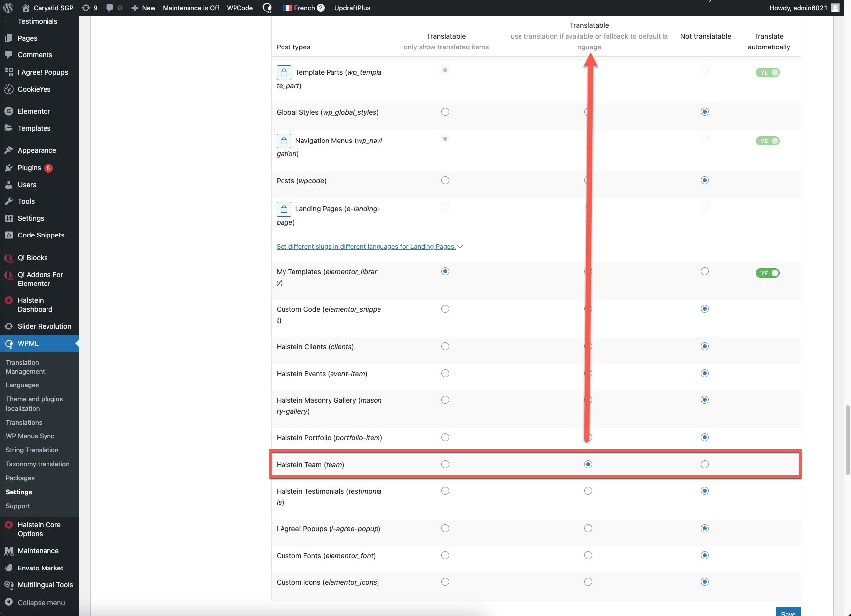
Task: Open Halstein Core Options sidebar item
Action: point(40,529)
